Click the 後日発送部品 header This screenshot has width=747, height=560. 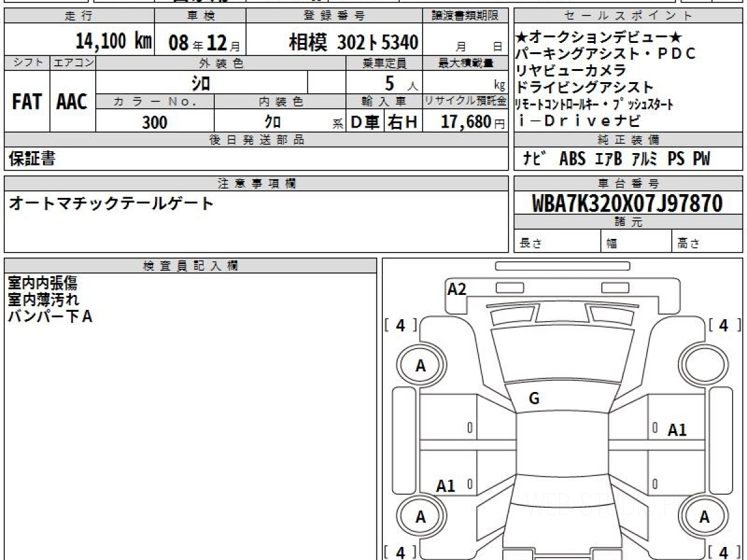coord(256,140)
